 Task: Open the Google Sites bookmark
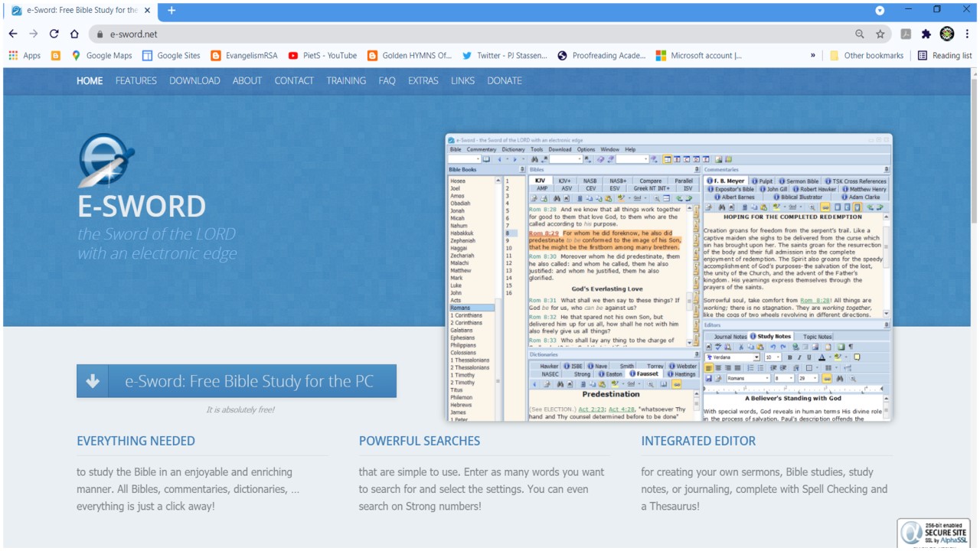click(171, 55)
